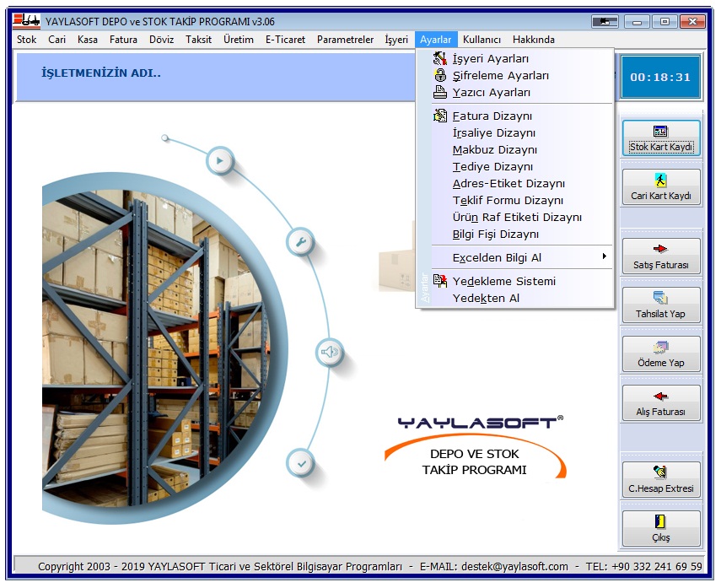Click the Şifreleme Ayarları padlock icon

click(440, 75)
